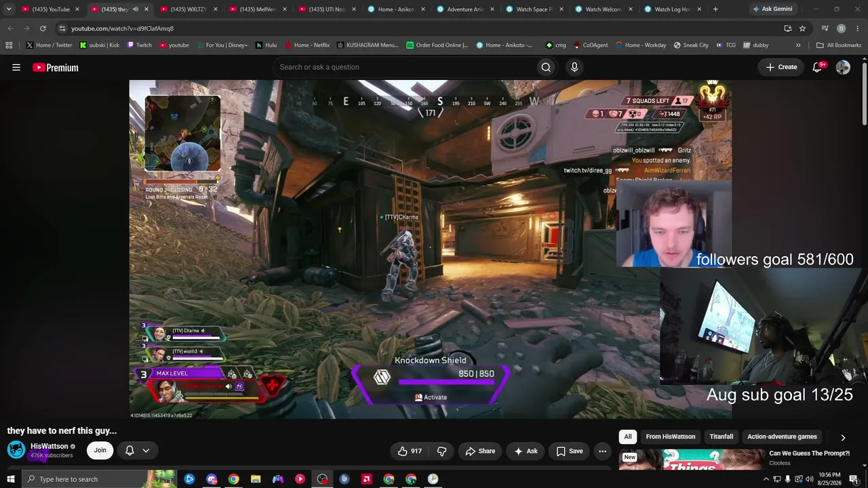The height and width of the screenshot is (488, 868).
Task: Open YouTube notifications bell
Action: tap(817, 67)
